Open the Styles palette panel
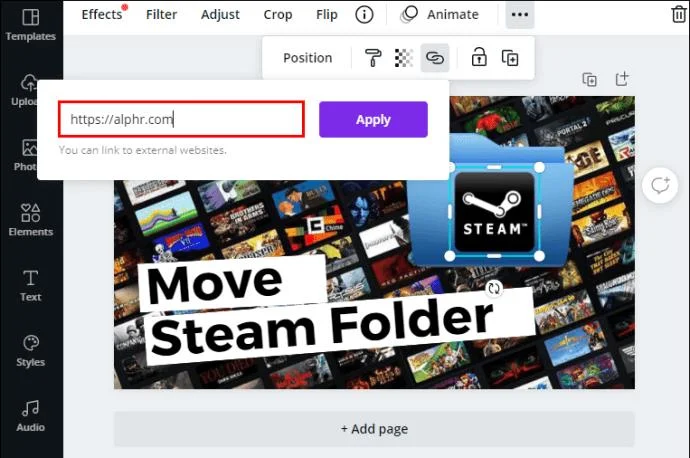Screen dimensions: 690x458 tap(30, 351)
